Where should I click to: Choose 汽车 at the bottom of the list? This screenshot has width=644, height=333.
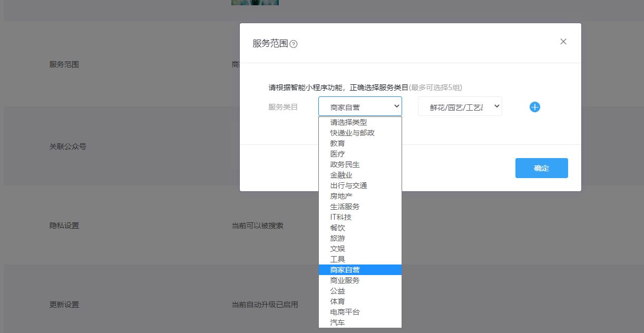(x=337, y=322)
